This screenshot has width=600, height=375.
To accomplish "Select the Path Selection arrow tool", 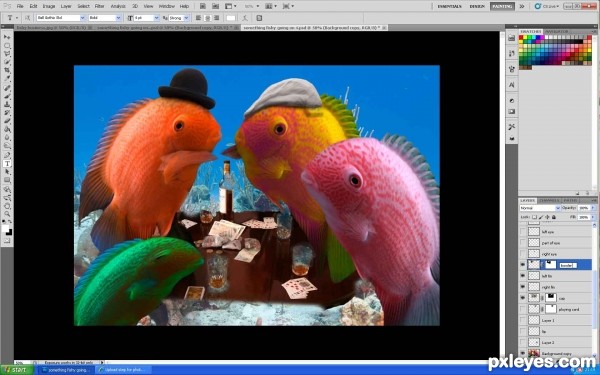I will (x=7, y=172).
